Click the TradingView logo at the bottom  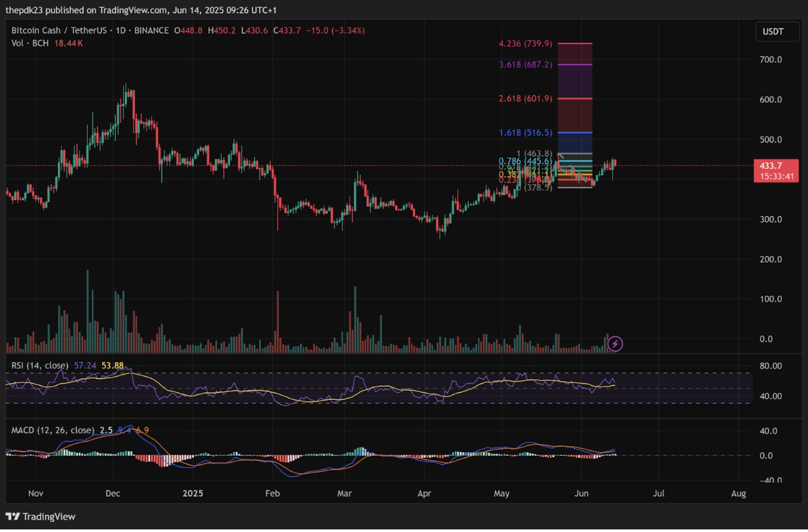[x=41, y=516]
